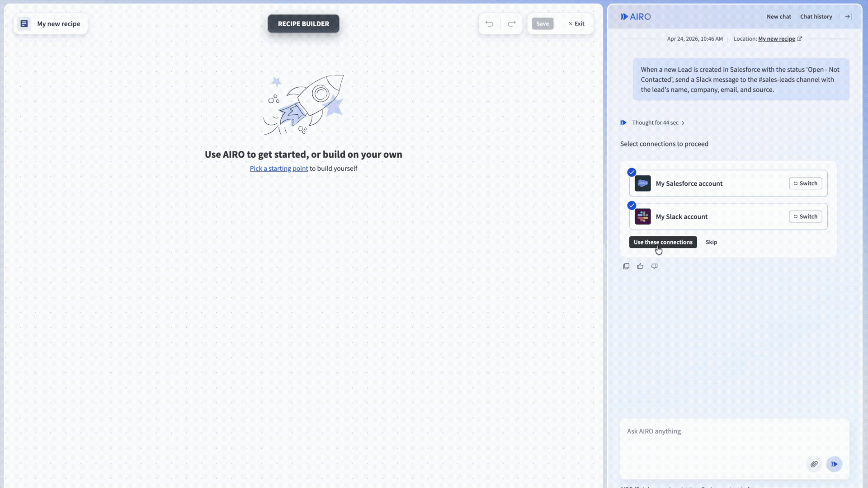This screenshot has width=868, height=488.
Task: Click the Select connections to proceed text
Action: (x=664, y=144)
